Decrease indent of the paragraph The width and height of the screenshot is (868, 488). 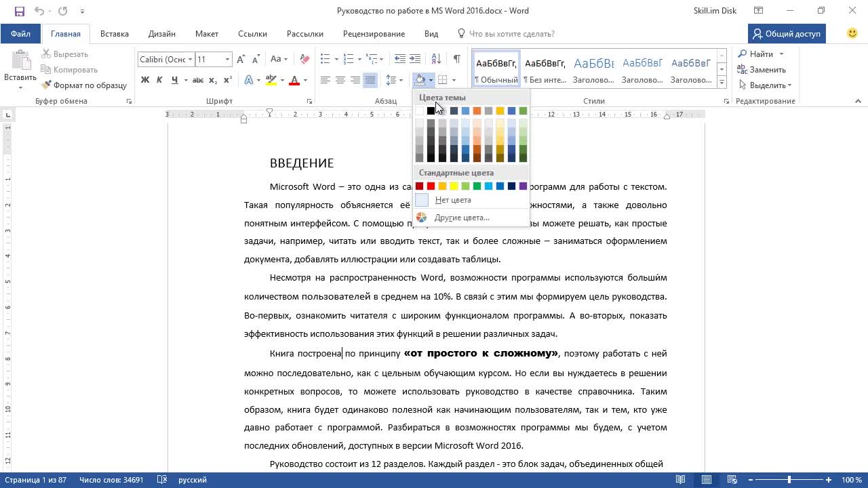click(400, 60)
